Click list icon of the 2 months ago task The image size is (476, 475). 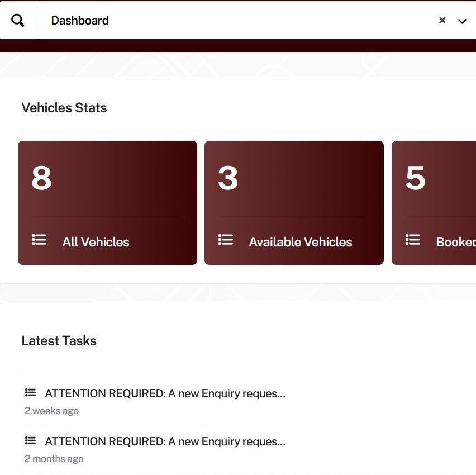pyautogui.click(x=31, y=441)
